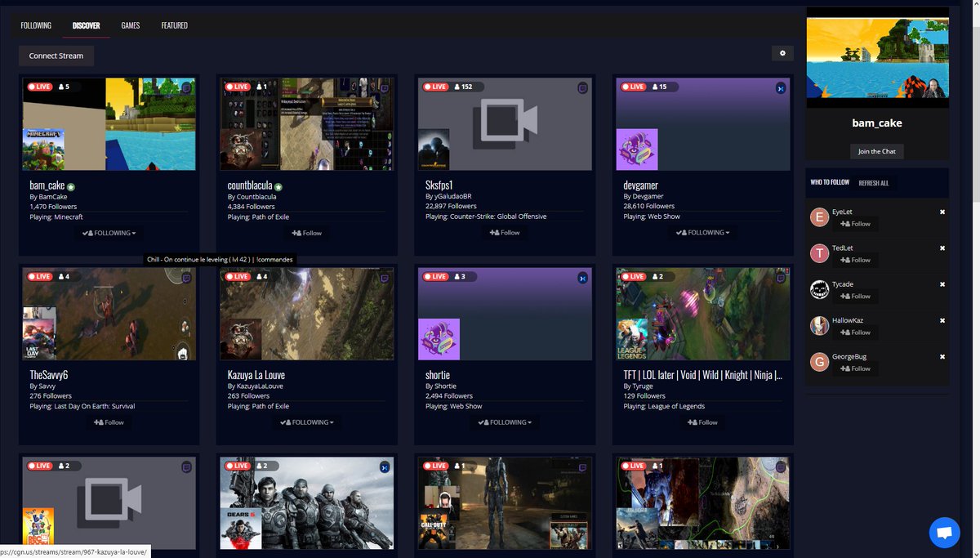Follow TedLet in who to follow
The width and height of the screenshot is (980, 558).
pos(855,260)
